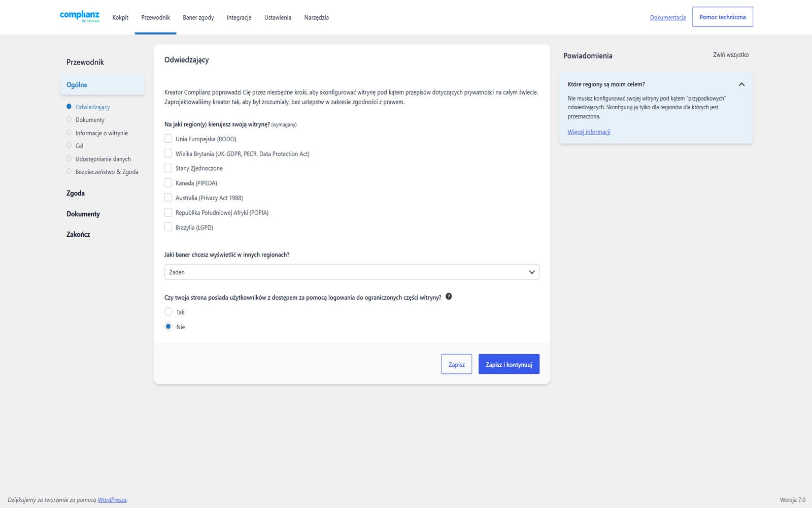The height and width of the screenshot is (508, 812).
Task: Open the Integracje tab
Action: [239, 17]
